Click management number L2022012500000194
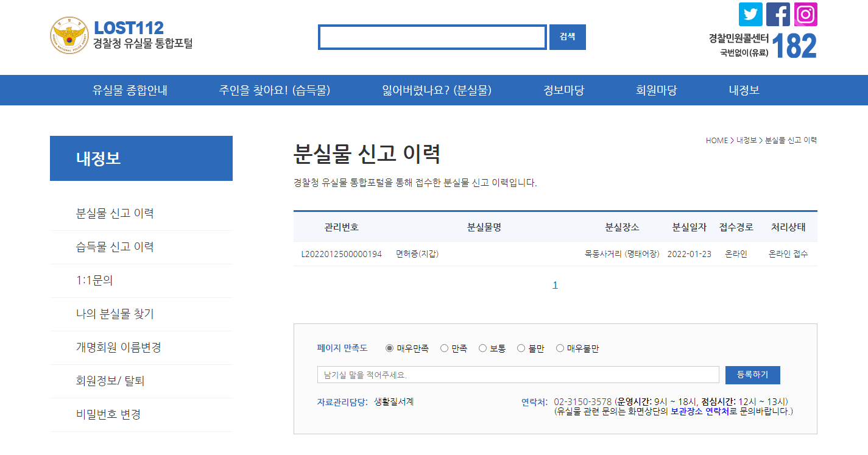 click(342, 254)
